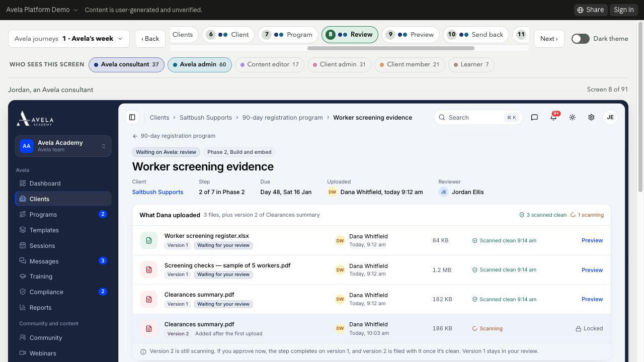
Task: Open notifications bell with 9+ badge
Action: 553,117
